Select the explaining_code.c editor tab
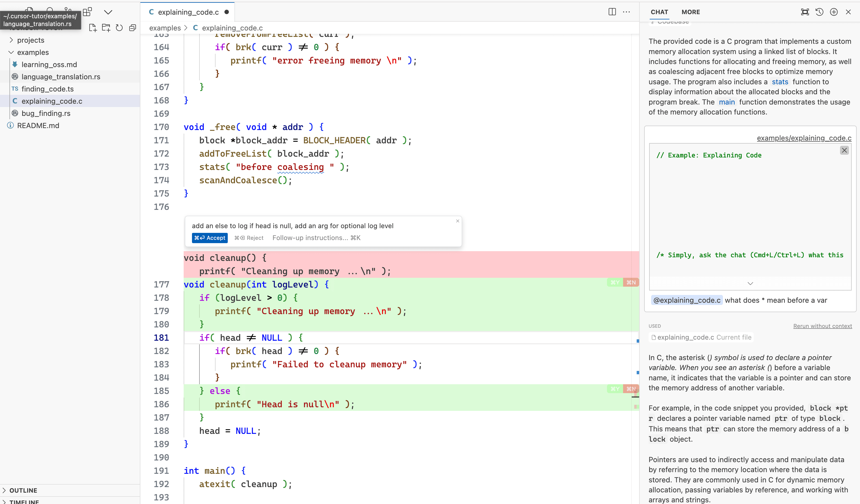Image resolution: width=860 pixels, height=504 pixels. tap(188, 12)
